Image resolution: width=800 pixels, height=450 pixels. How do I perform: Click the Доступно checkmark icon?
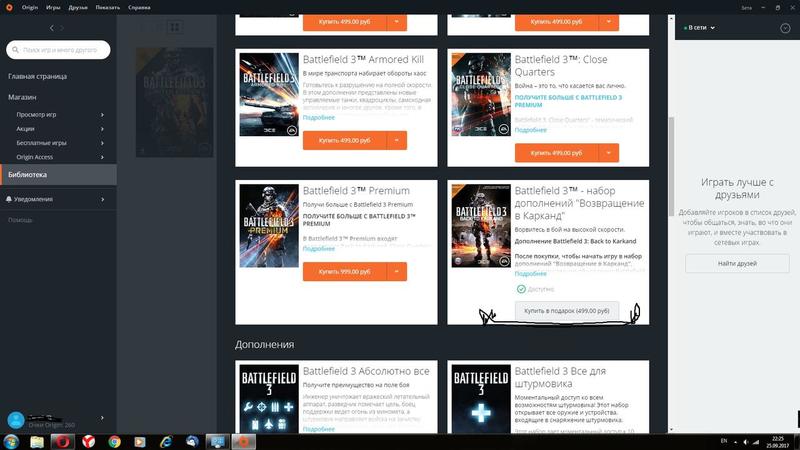pos(521,289)
